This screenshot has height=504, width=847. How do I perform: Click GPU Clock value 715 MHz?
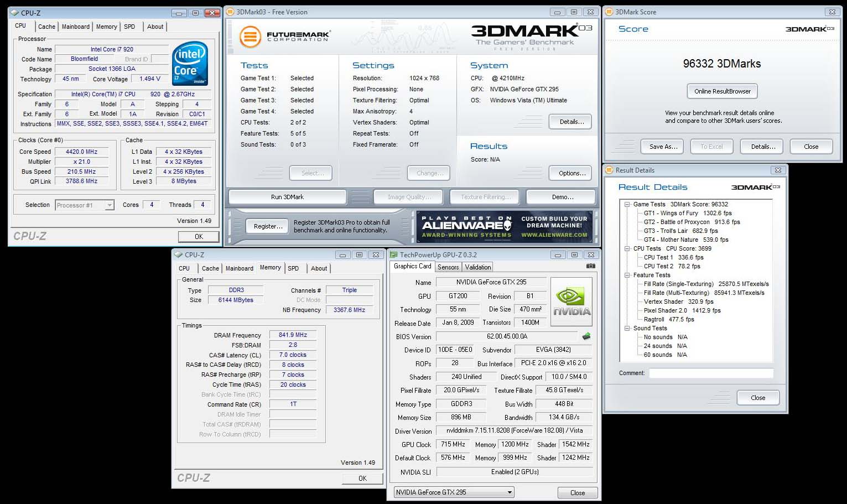coord(453,444)
